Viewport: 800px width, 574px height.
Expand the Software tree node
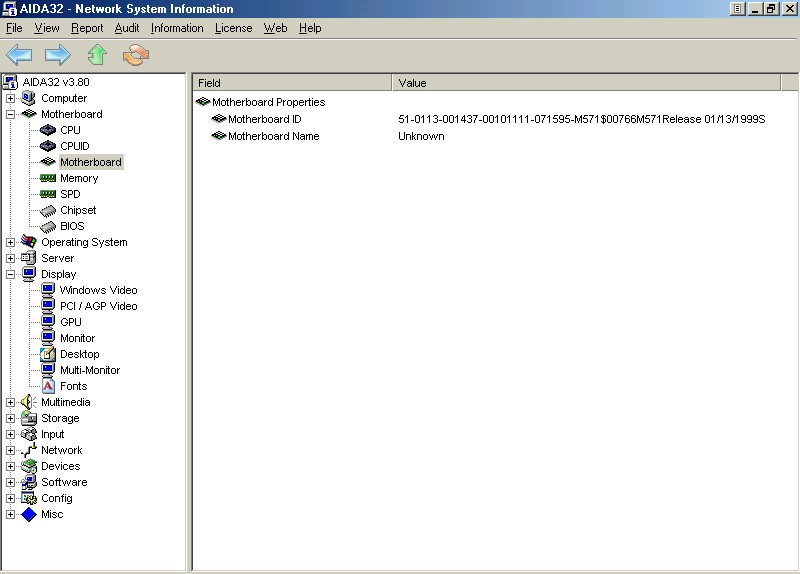coord(10,482)
